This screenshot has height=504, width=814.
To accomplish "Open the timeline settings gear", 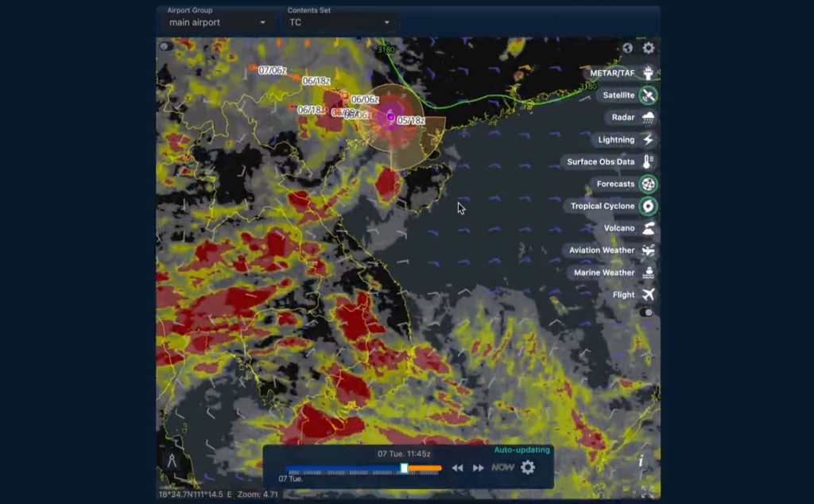I will pyautogui.click(x=528, y=467).
